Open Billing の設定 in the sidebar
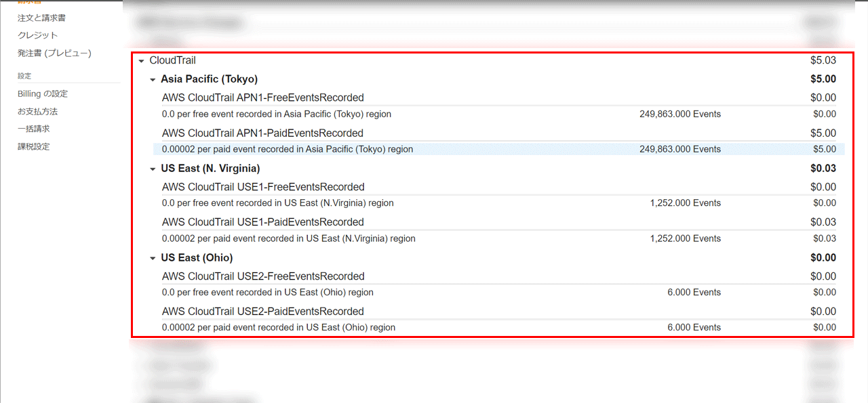 click(43, 93)
